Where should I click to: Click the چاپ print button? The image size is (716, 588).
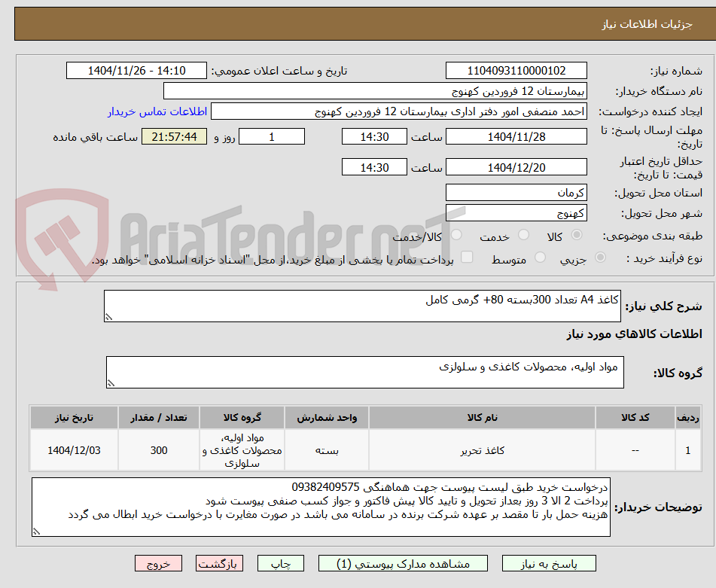(281, 563)
